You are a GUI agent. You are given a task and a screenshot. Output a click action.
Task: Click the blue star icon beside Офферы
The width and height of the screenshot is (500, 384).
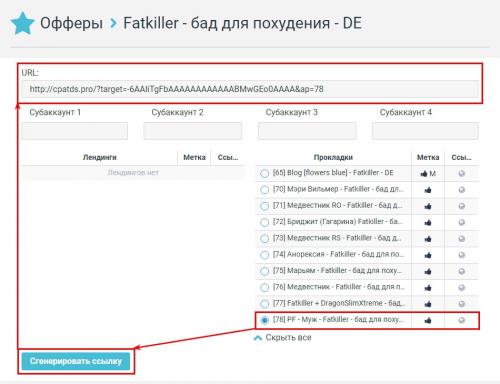(22, 23)
